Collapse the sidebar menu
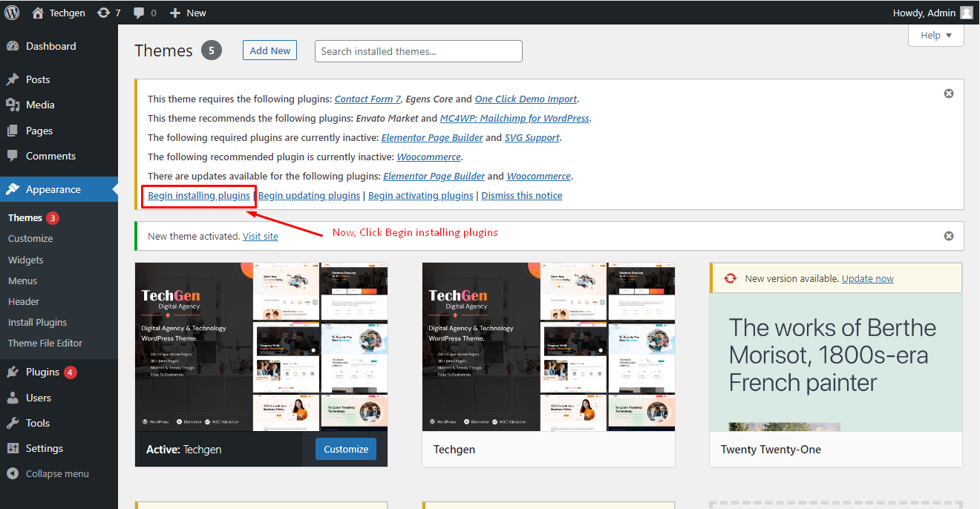The height and width of the screenshot is (509, 980). [x=59, y=473]
